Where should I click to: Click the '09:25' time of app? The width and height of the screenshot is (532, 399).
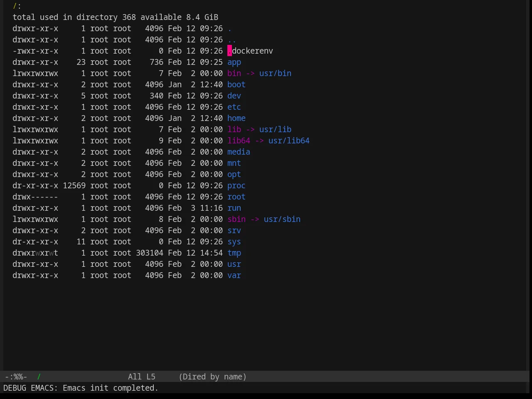211,62
